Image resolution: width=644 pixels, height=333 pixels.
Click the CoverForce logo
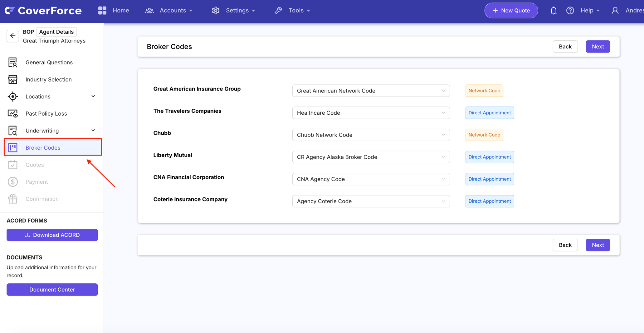pyautogui.click(x=43, y=11)
